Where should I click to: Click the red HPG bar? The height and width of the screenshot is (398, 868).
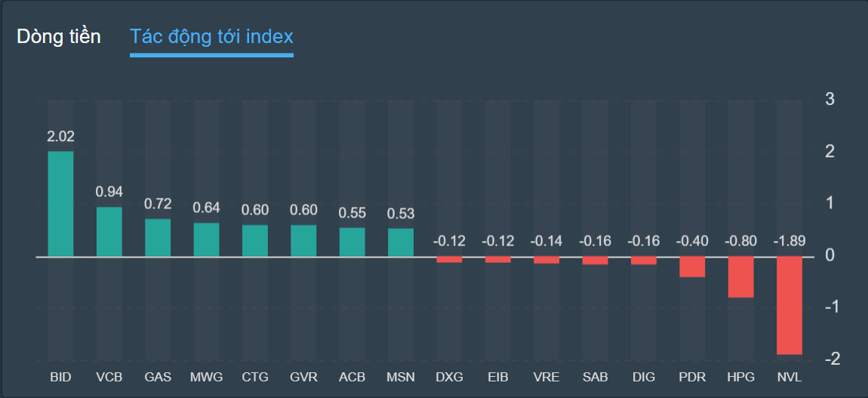tap(740, 277)
